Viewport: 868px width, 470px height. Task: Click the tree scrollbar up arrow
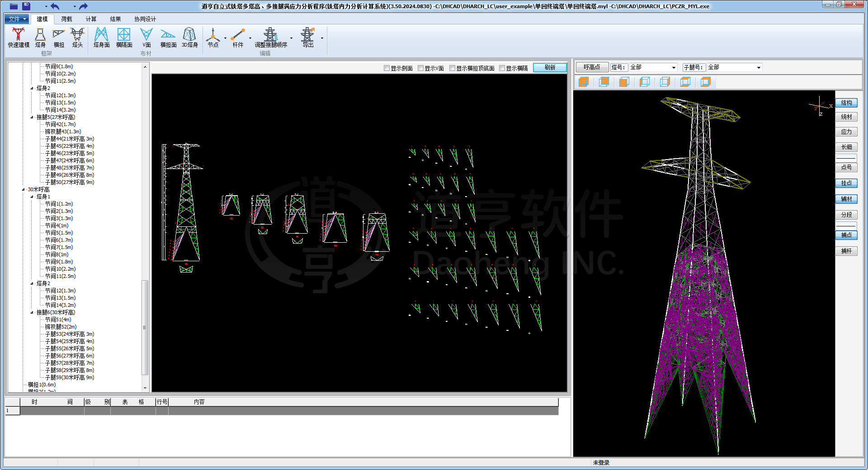145,67
